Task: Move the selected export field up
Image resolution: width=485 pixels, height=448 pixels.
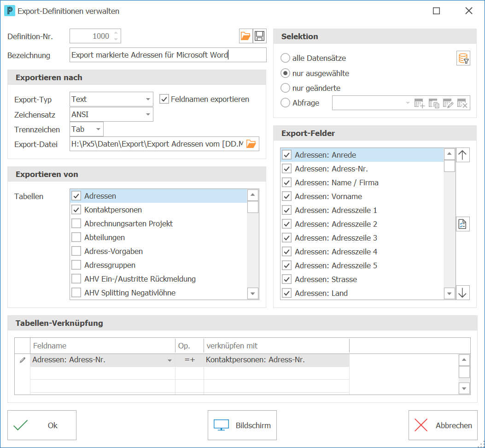Action: (462, 155)
